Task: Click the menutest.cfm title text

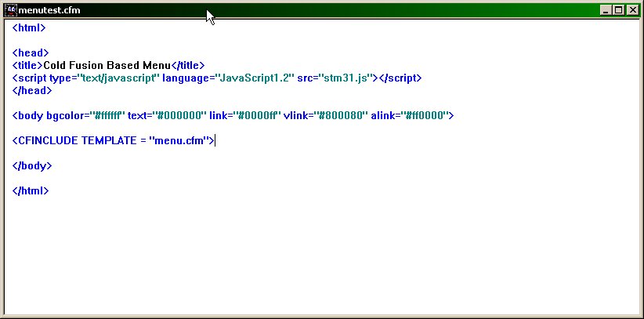Action: coord(49,10)
